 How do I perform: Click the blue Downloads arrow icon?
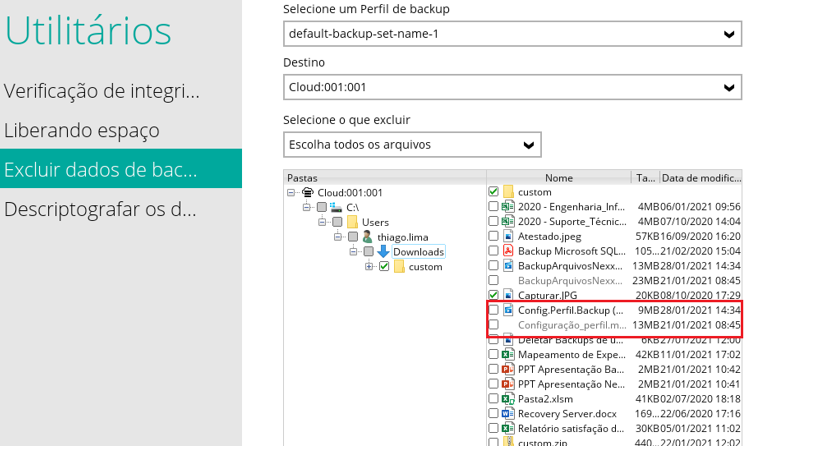click(x=382, y=252)
